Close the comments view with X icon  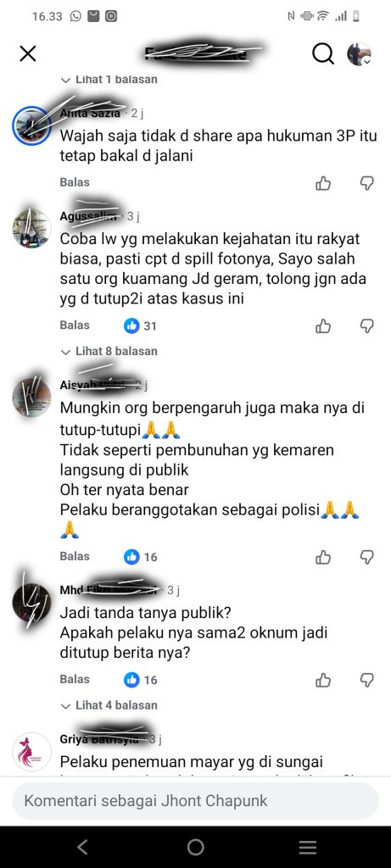(x=28, y=53)
